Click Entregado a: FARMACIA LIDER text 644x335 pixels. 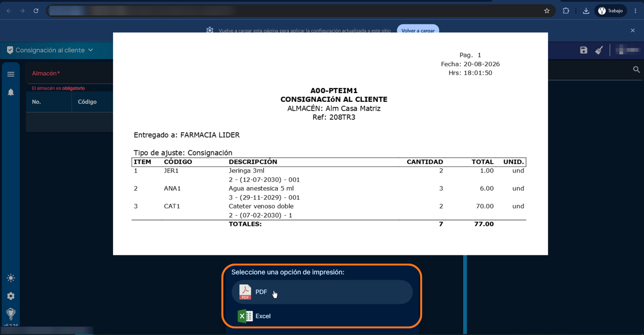pyautogui.click(x=187, y=135)
